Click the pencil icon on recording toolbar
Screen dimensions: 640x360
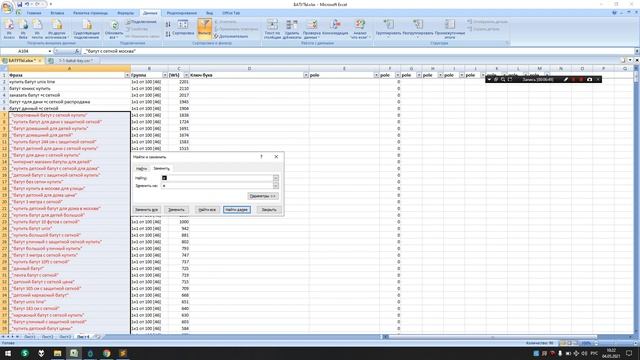point(566,80)
